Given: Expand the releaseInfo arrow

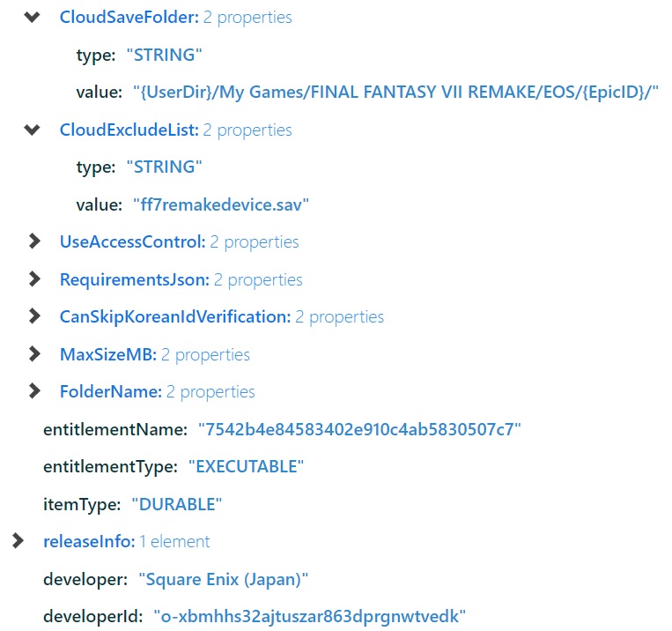Looking at the screenshot, I should point(18,541).
